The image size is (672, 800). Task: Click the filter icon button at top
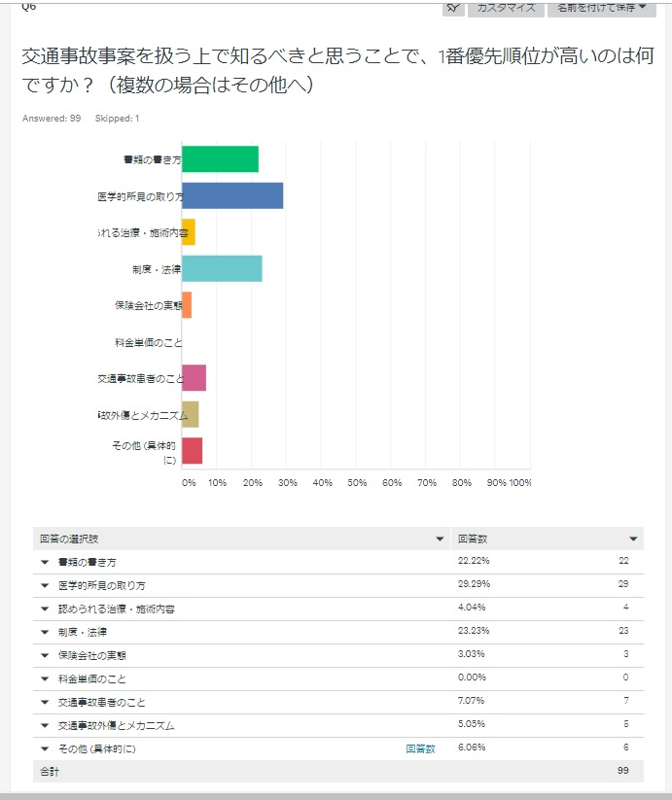pyautogui.click(x=453, y=9)
